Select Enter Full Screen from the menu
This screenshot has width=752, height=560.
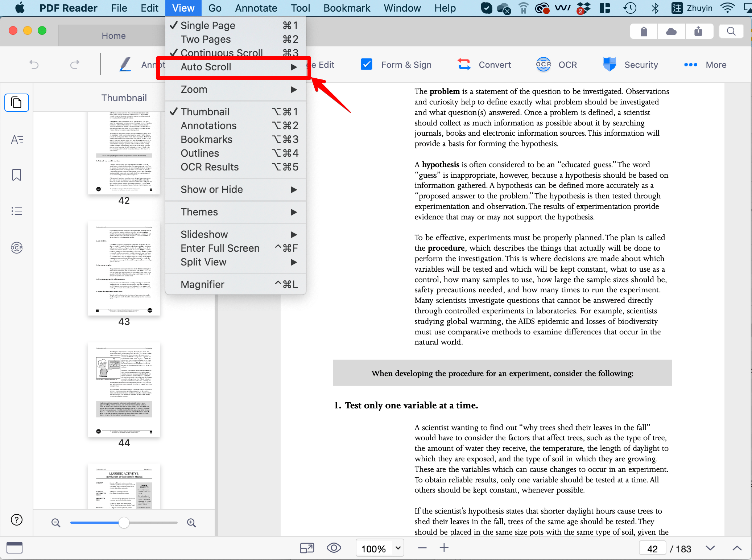point(220,248)
